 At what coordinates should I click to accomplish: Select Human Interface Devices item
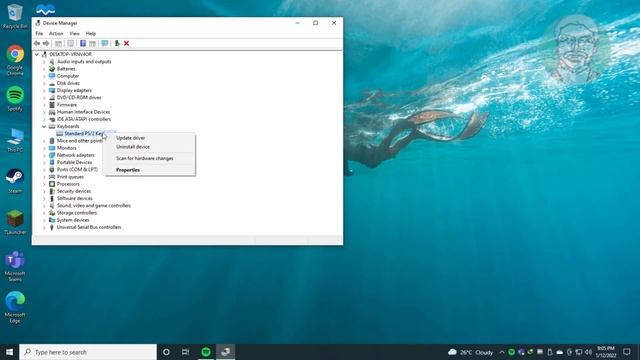pyautogui.click(x=83, y=112)
